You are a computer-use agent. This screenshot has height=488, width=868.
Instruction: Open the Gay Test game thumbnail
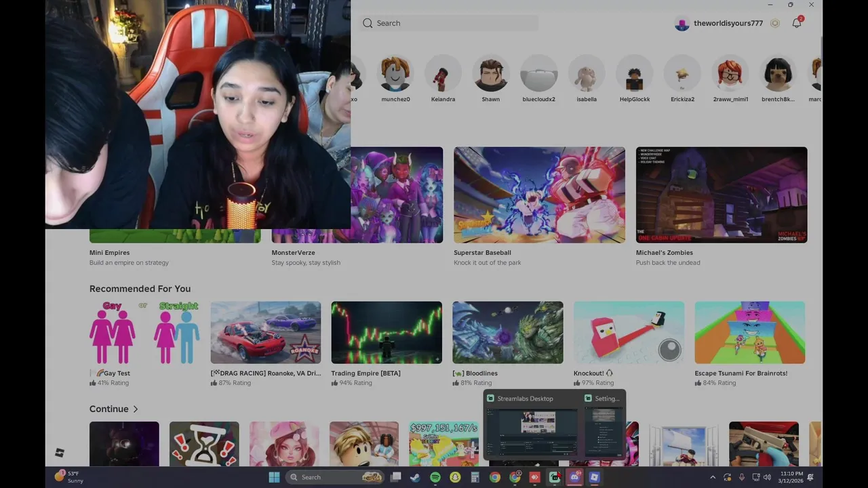click(x=144, y=333)
